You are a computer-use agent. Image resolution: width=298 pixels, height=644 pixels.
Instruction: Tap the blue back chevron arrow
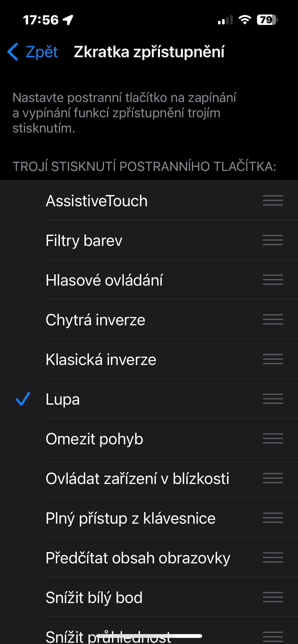13,52
